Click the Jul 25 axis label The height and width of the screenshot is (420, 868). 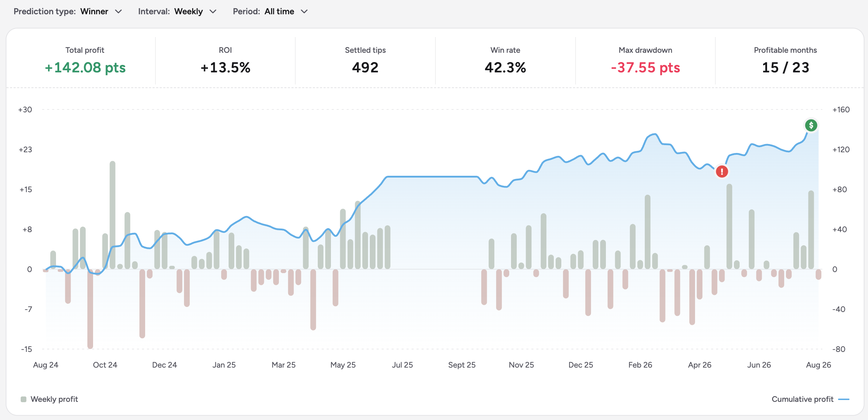pos(402,365)
